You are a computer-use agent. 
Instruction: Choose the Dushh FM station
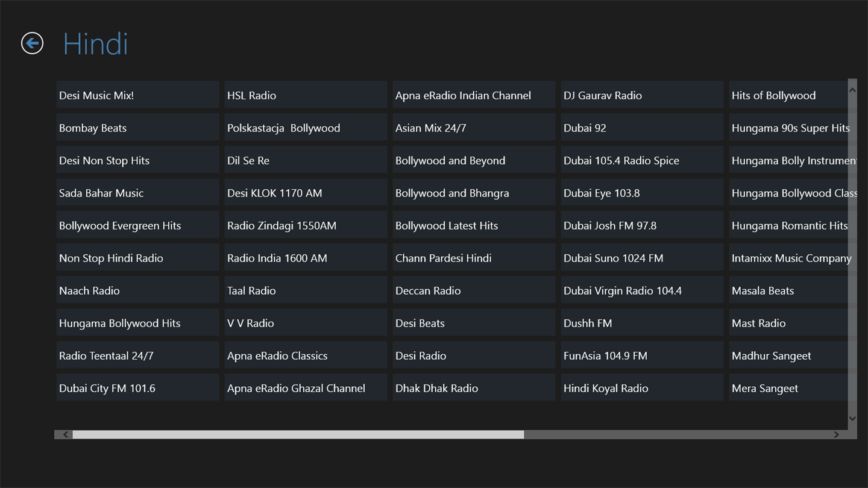tap(643, 323)
